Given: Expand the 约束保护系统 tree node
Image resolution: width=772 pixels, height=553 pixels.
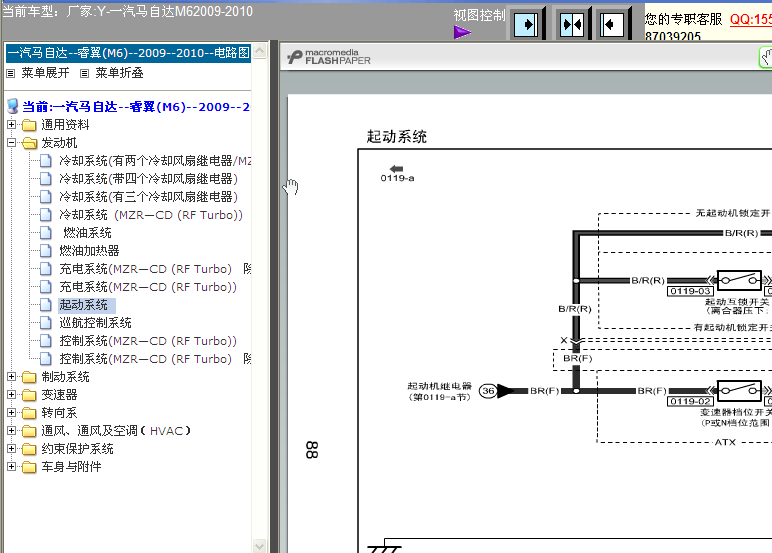Looking at the screenshot, I should click(11, 449).
